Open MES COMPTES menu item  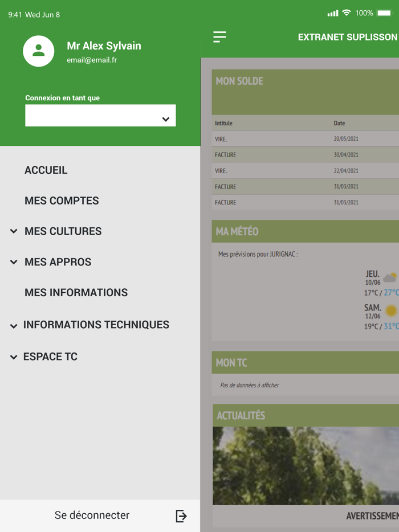click(62, 200)
